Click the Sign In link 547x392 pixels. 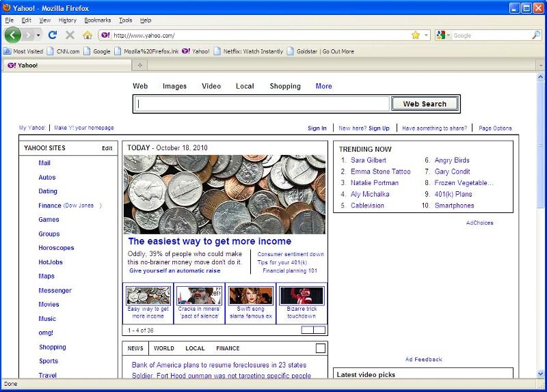click(x=317, y=128)
